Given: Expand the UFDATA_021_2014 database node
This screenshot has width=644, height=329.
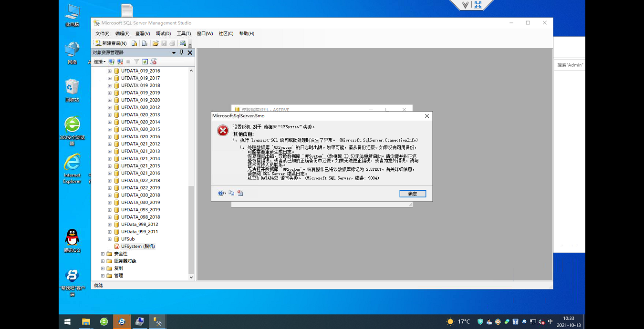Looking at the screenshot, I should [x=110, y=159].
